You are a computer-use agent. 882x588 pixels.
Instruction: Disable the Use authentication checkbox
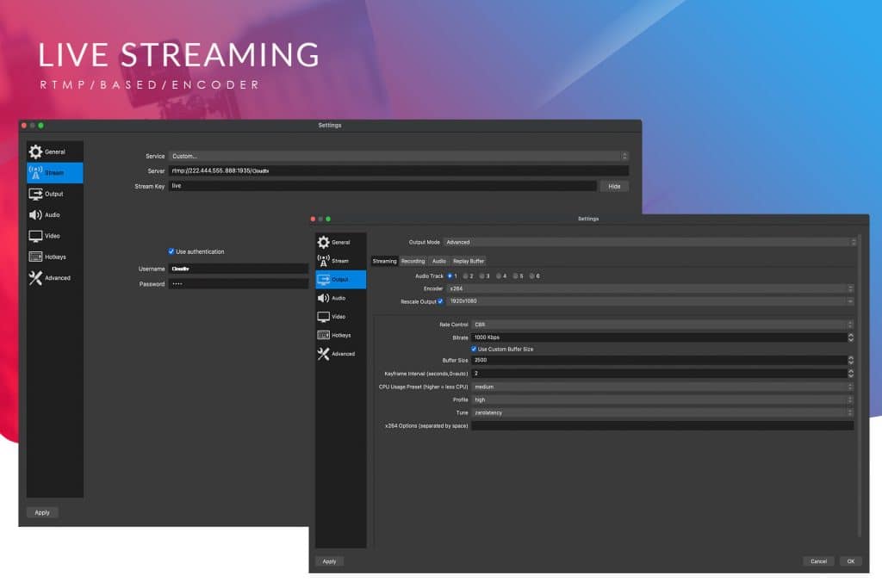[170, 250]
